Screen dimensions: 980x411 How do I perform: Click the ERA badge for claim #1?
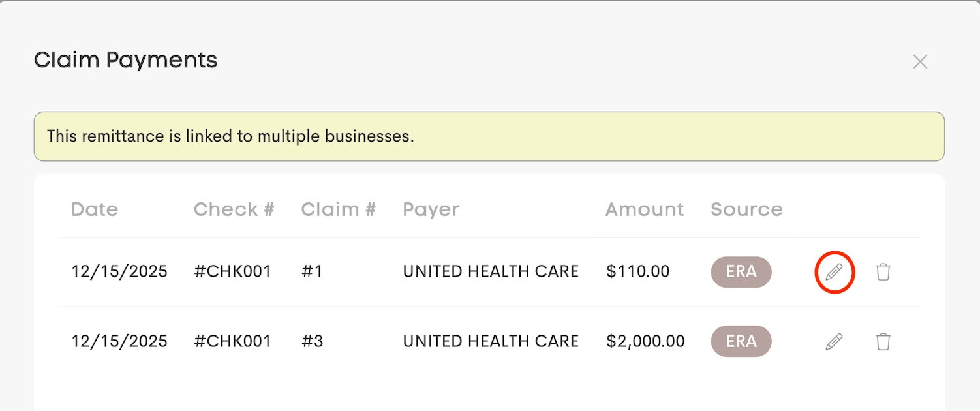741,272
